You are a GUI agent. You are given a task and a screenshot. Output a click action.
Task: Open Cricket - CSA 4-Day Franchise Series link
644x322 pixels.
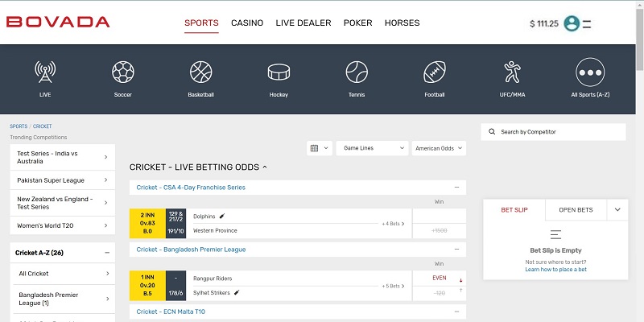point(191,188)
